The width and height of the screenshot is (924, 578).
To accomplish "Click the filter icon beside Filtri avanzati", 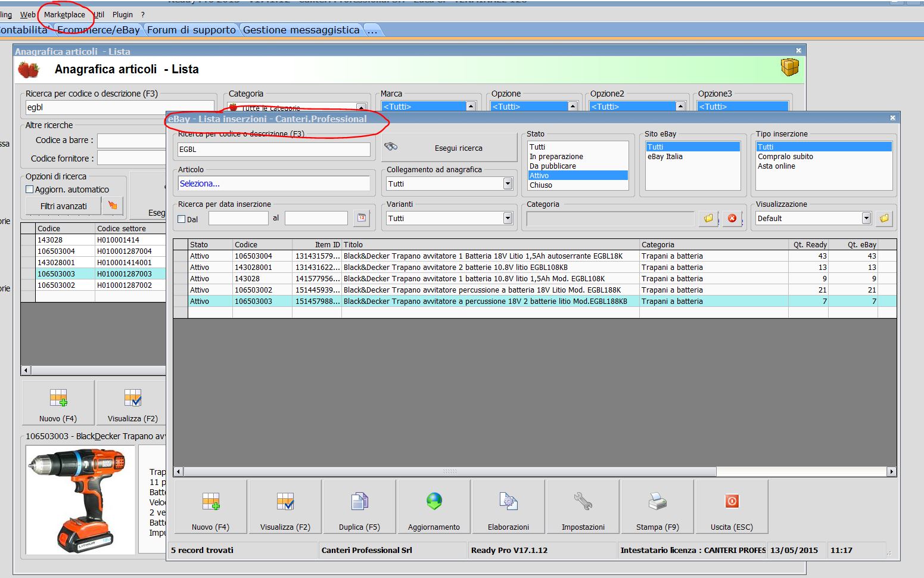I will [x=113, y=206].
